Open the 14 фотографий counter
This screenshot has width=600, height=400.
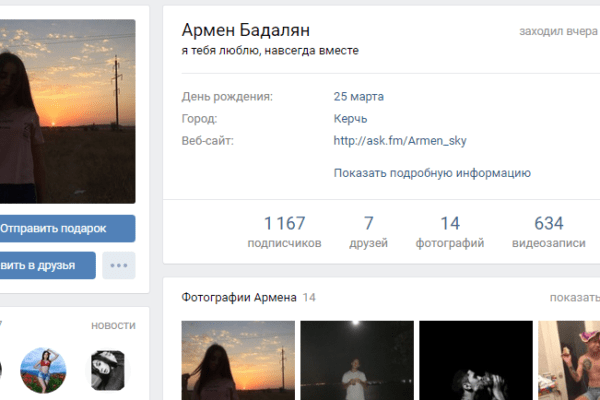450,232
